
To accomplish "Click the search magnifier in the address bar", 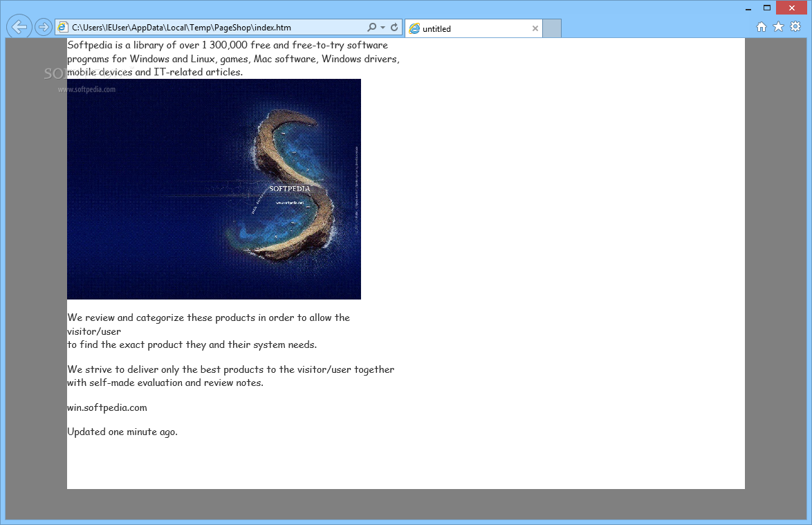I will [x=372, y=28].
